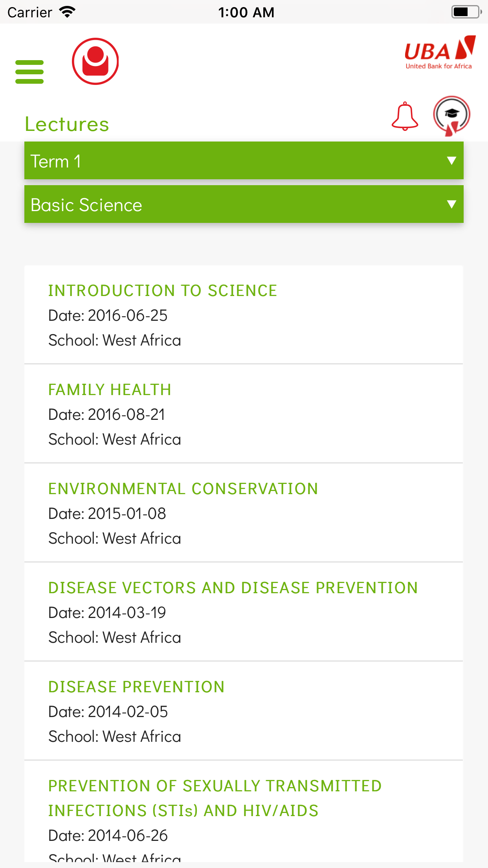Tap the red circular profile logo
Viewport: 488px width, 868px height.
pos(95,61)
